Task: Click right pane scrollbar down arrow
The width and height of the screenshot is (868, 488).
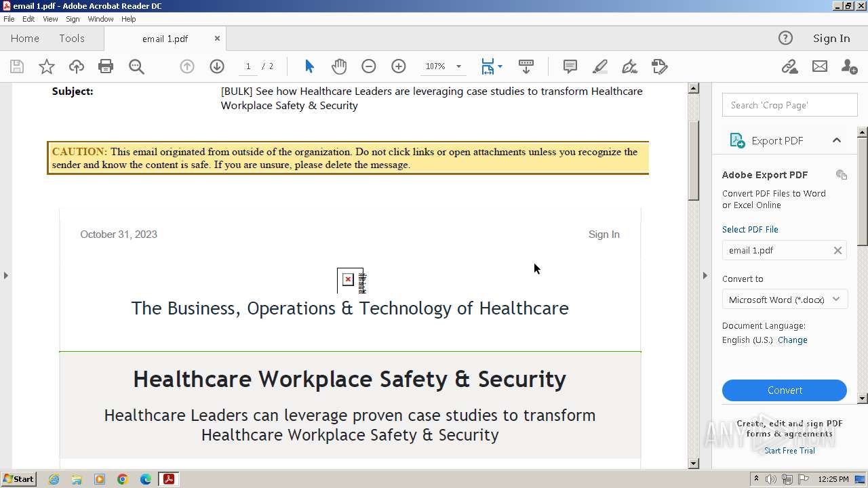Action: pyautogui.click(x=863, y=399)
